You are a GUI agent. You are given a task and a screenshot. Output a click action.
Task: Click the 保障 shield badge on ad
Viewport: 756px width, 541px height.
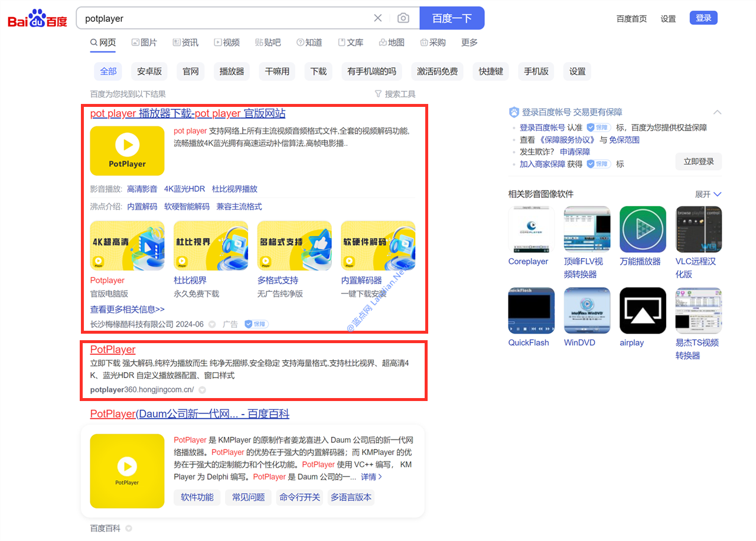(x=257, y=324)
